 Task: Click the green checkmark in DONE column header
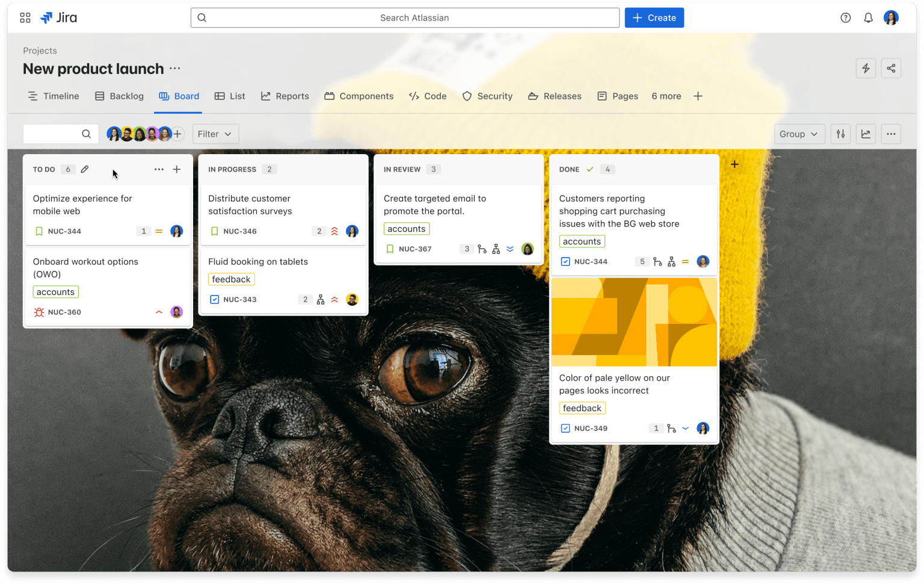[590, 169]
